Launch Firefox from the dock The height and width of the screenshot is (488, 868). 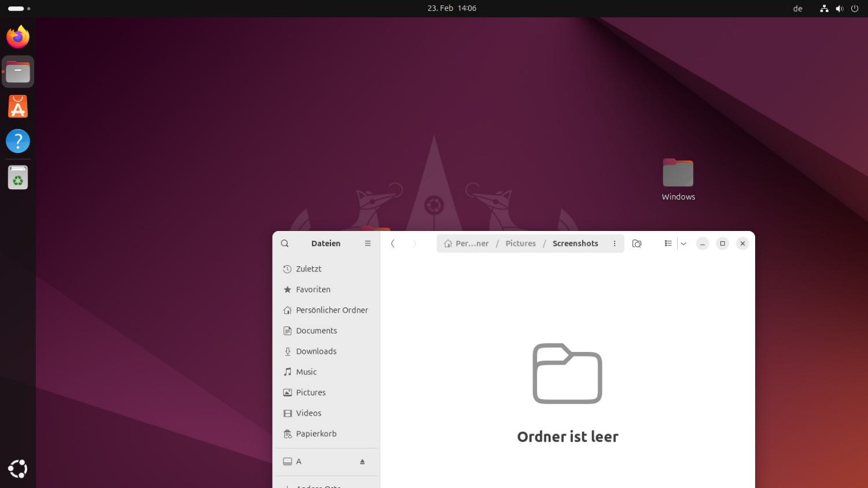tap(18, 38)
